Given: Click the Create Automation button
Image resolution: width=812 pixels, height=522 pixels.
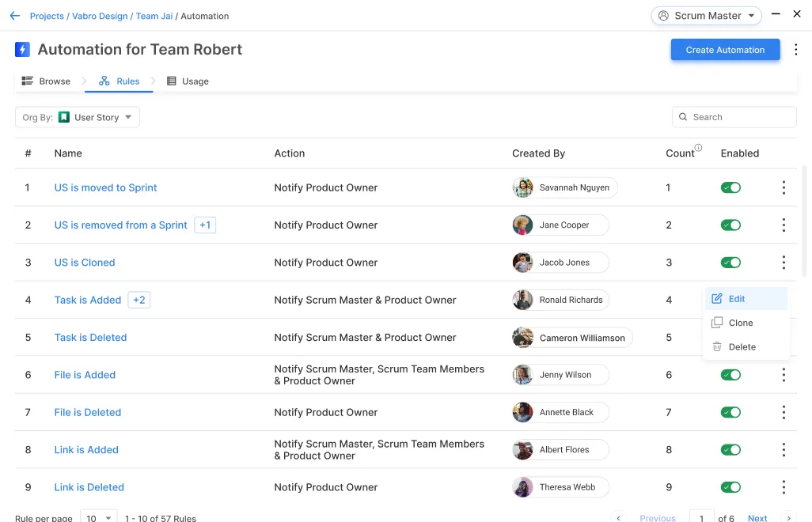Looking at the screenshot, I should [725, 50].
